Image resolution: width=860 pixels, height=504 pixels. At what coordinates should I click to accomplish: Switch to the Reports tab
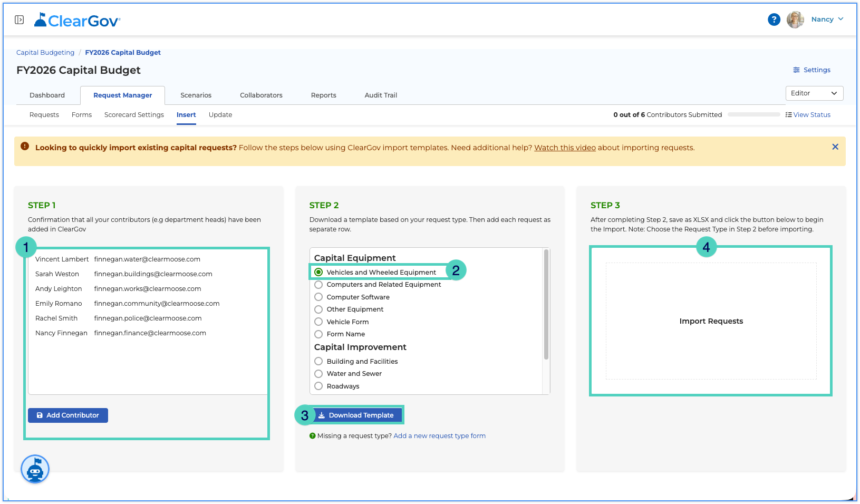pyautogui.click(x=323, y=95)
